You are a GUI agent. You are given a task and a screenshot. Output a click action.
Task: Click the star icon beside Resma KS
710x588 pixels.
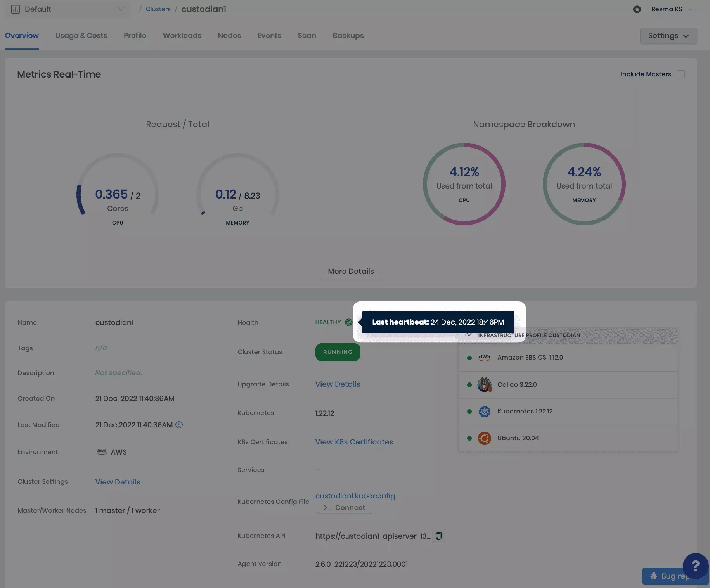pos(637,9)
